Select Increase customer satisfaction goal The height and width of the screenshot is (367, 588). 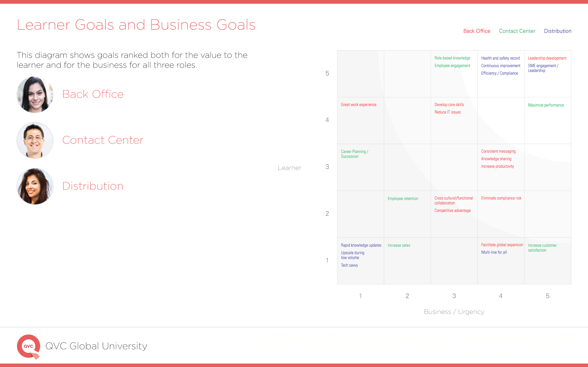542,248
